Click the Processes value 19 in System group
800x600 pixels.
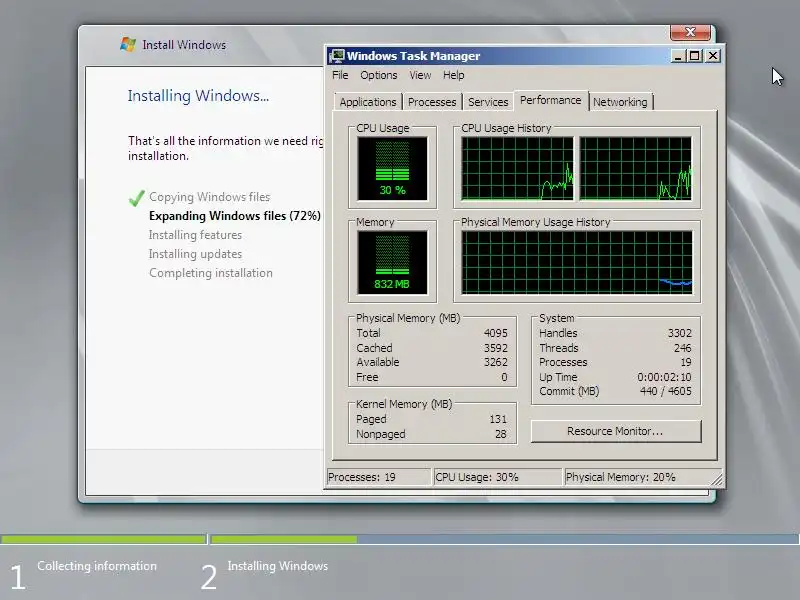686,362
